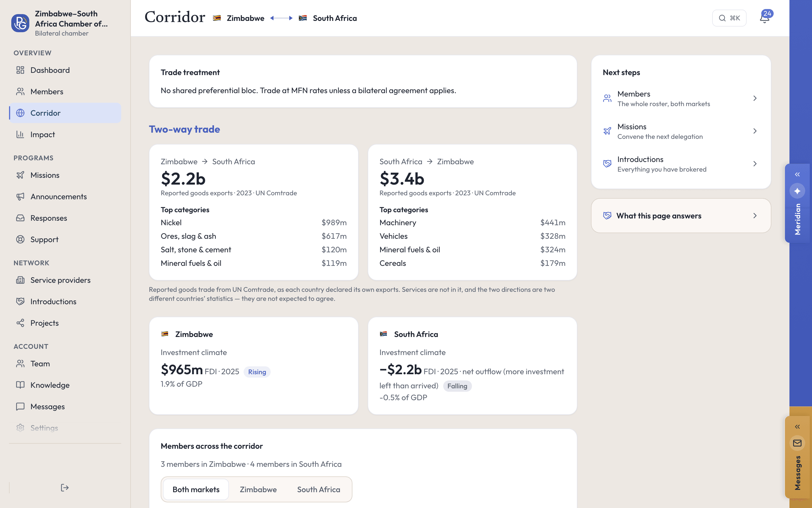Switch to the Zimbabwe members tab
812x508 pixels.
click(x=258, y=490)
